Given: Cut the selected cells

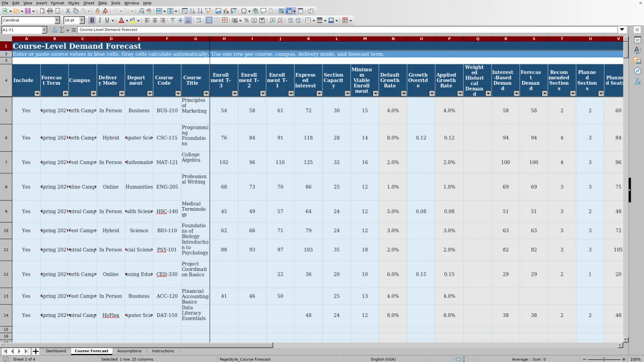Looking at the screenshot, I should pyautogui.click(x=68, y=11).
